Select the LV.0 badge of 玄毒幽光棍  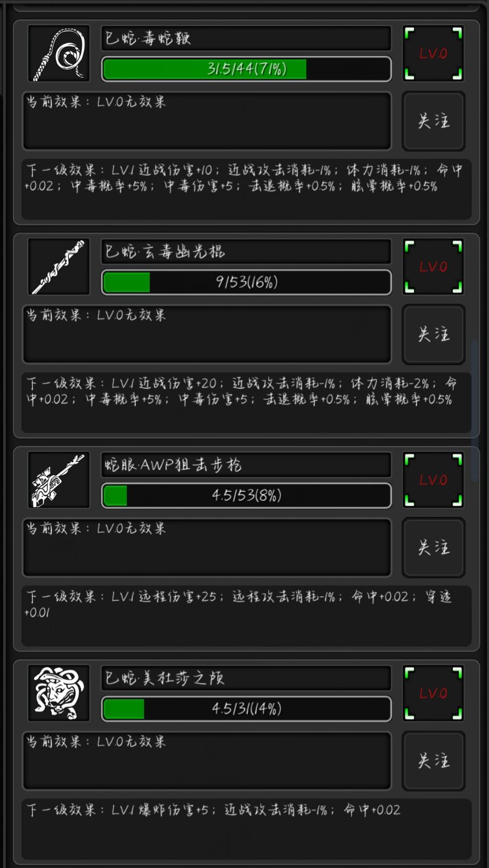click(x=433, y=267)
